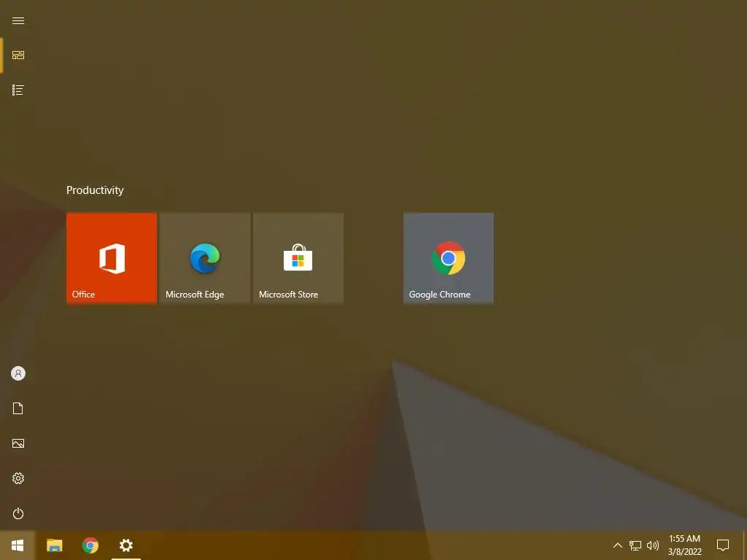
Task: Open the Office tile
Action: 112,258
